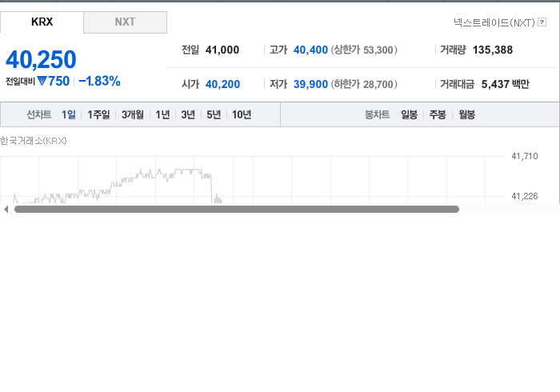The height and width of the screenshot is (392, 560).
Task: Click the left scroll arrow of horizontal scrollbar
Action: [6, 210]
